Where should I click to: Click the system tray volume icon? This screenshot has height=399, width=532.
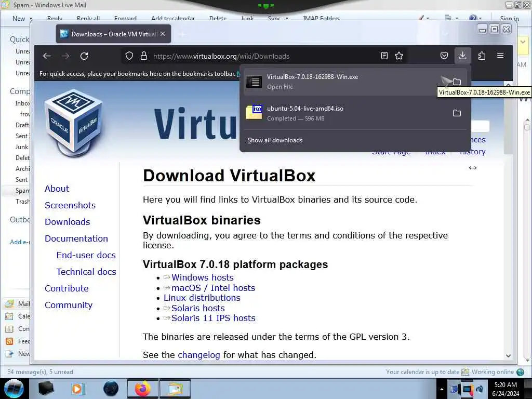pyautogui.click(x=480, y=389)
